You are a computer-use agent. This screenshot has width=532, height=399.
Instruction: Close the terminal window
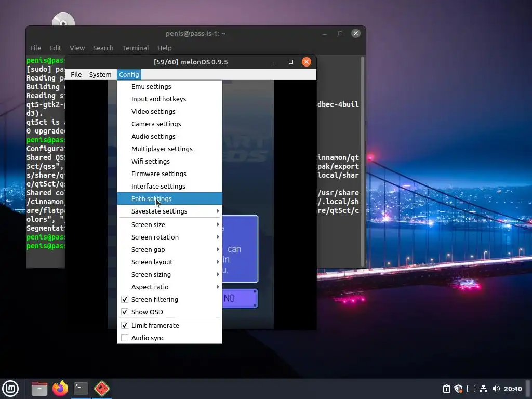[355, 33]
